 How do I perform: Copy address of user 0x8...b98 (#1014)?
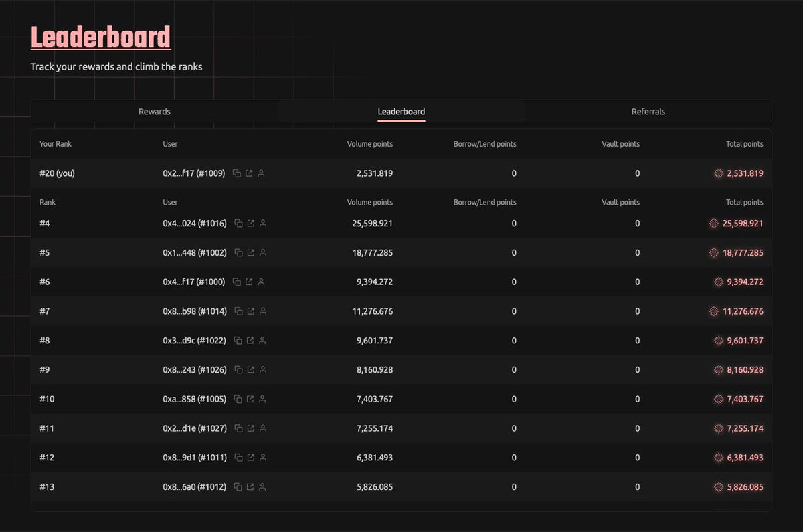tap(238, 311)
